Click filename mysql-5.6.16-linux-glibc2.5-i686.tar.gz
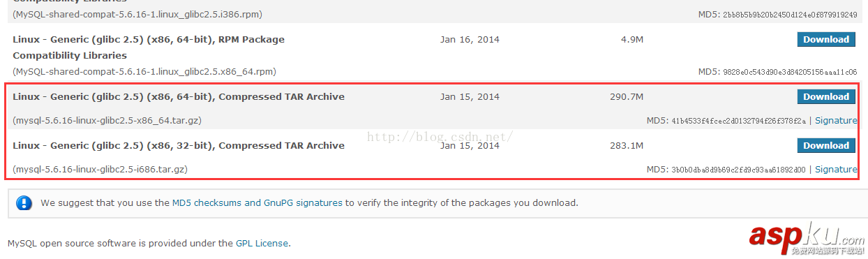 100,170
